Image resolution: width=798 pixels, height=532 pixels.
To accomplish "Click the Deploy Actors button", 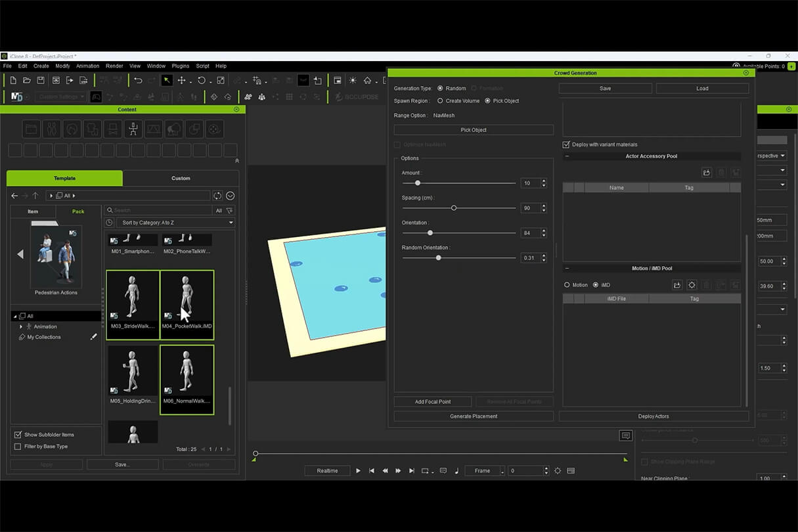I will [654, 416].
